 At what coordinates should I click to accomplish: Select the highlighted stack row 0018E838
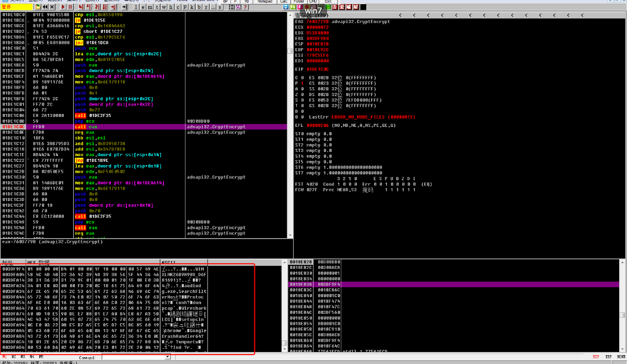point(454,284)
